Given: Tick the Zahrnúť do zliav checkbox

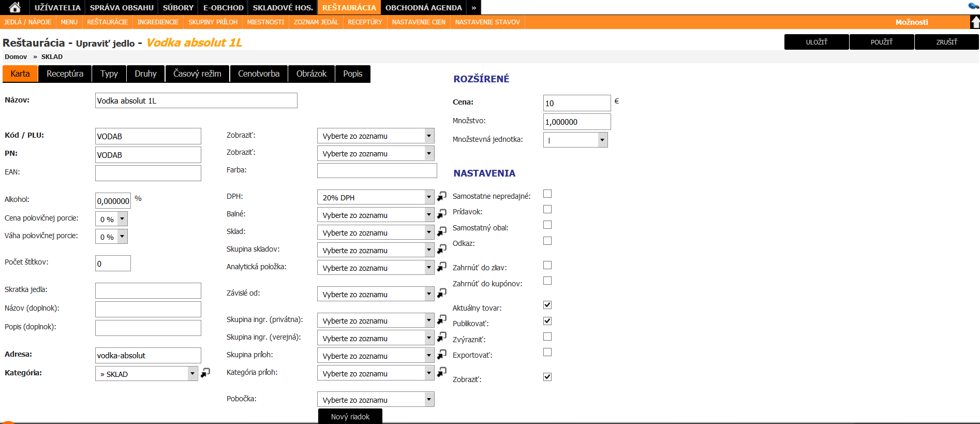Looking at the screenshot, I should [x=547, y=265].
